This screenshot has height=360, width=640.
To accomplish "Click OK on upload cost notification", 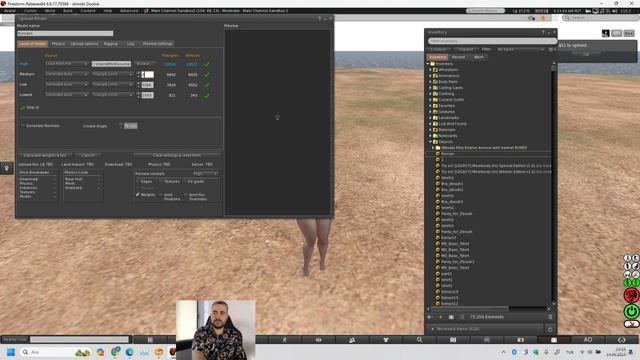I will 586,54.
